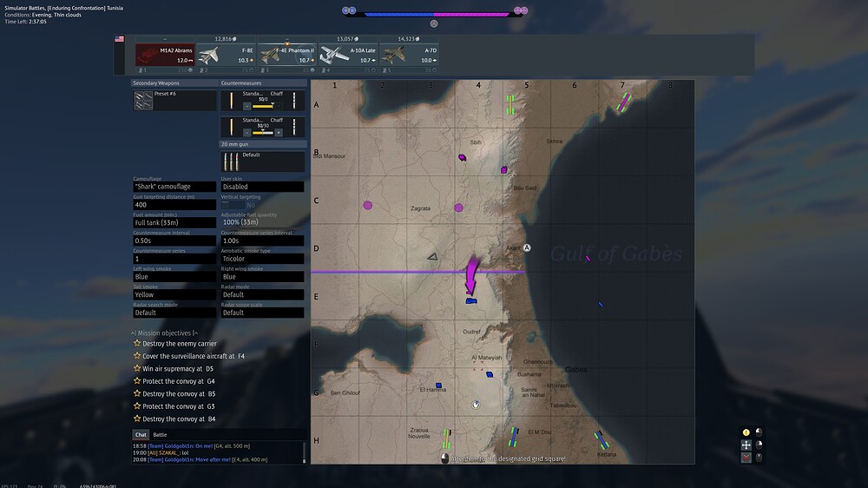The width and height of the screenshot is (868, 488).
Task: Click the 20 mm gun belt icon
Action: coord(231,162)
